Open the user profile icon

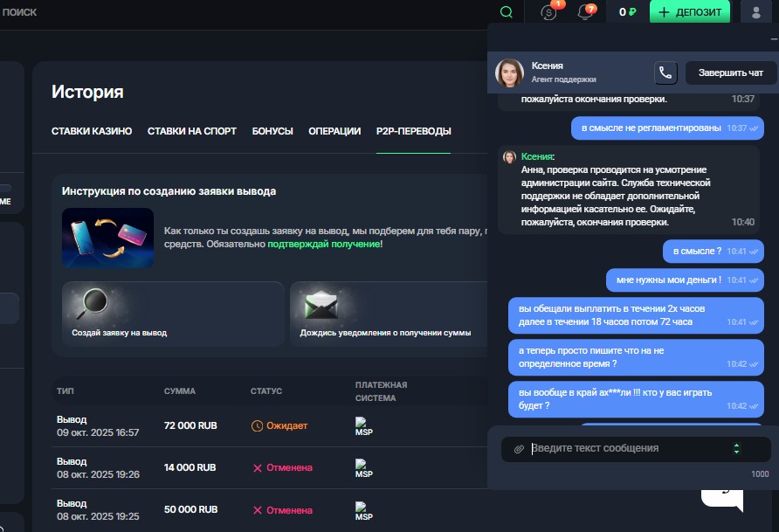(755, 12)
